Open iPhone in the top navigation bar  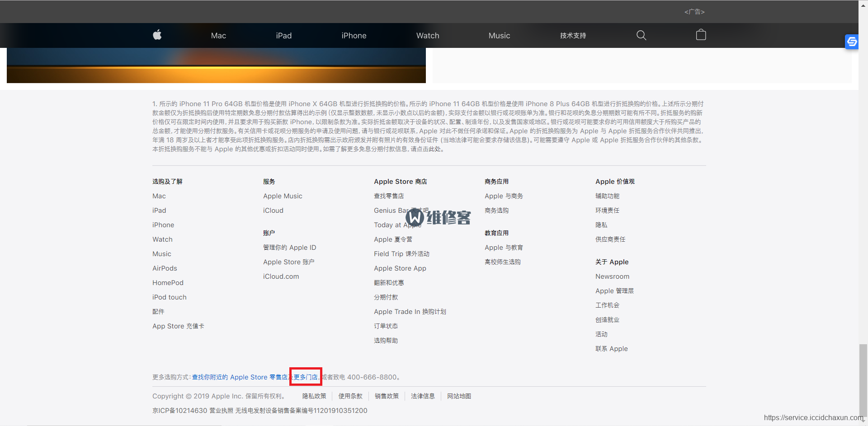click(354, 36)
